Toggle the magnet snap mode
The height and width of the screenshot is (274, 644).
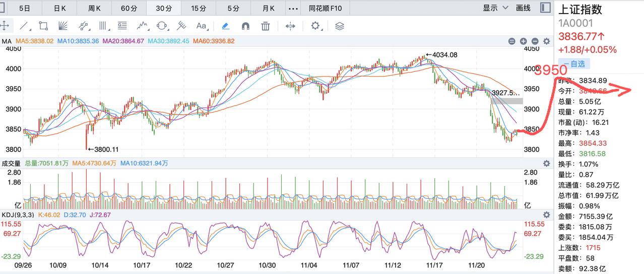point(246,26)
